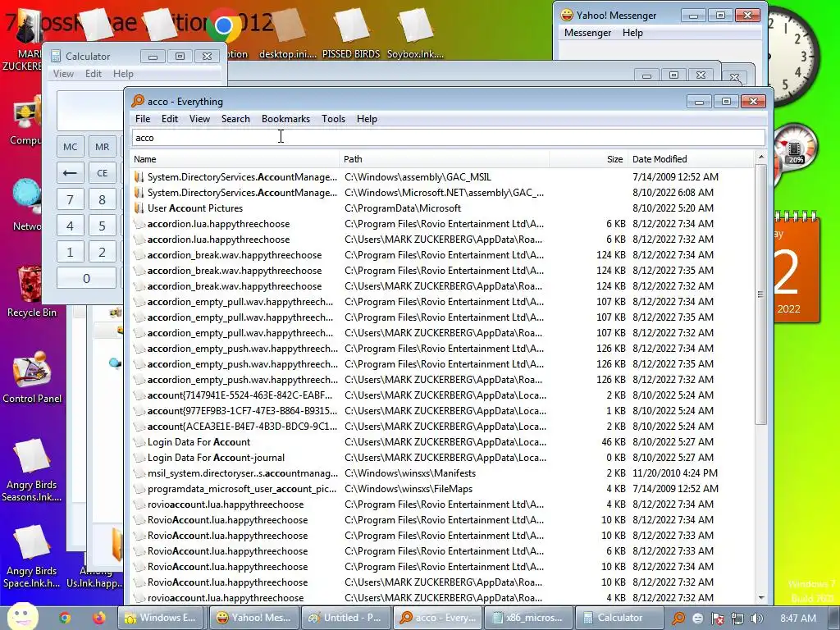Switch to Calculator taskbar button
The width and height of the screenshot is (840, 630).
(619, 618)
